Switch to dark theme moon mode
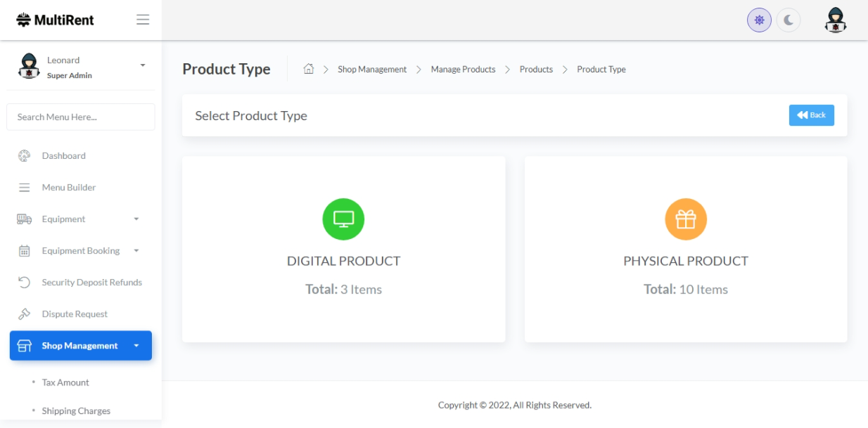 (789, 20)
